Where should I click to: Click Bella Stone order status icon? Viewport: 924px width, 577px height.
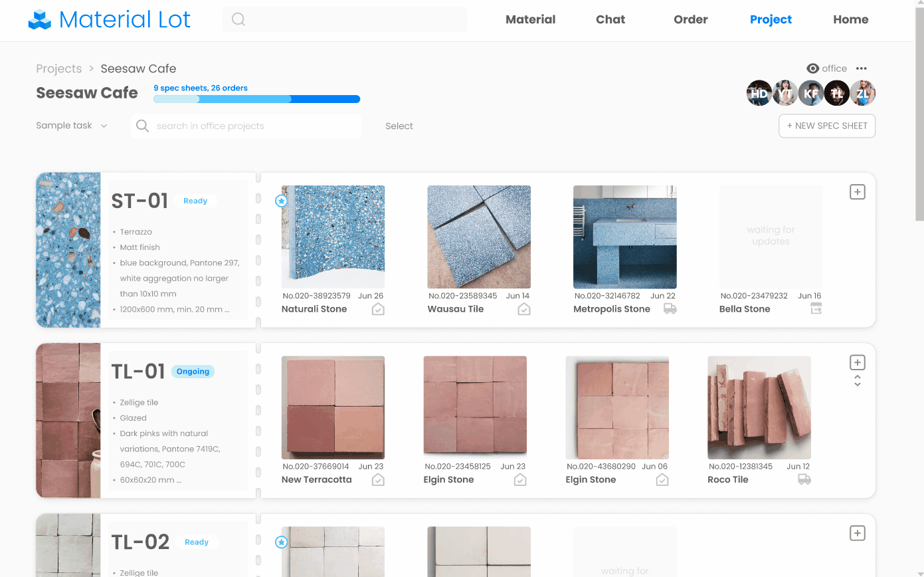(816, 309)
